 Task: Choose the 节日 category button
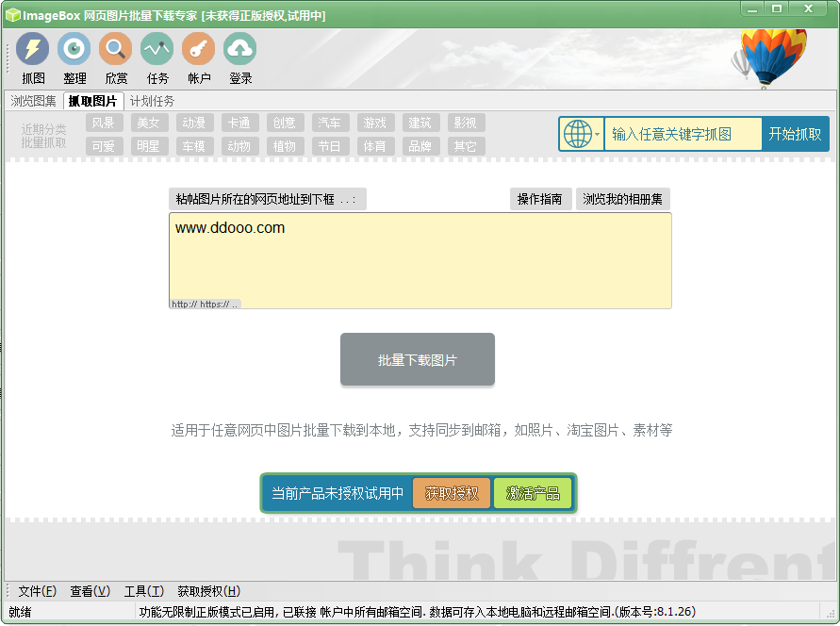pos(331,146)
